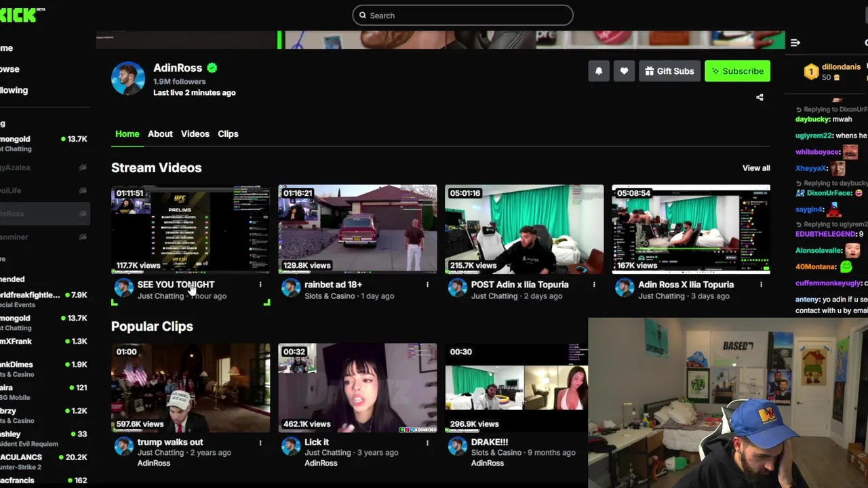Click the avatar beside DRAKE!!! clip
The width and height of the screenshot is (868, 488).
[x=457, y=445]
